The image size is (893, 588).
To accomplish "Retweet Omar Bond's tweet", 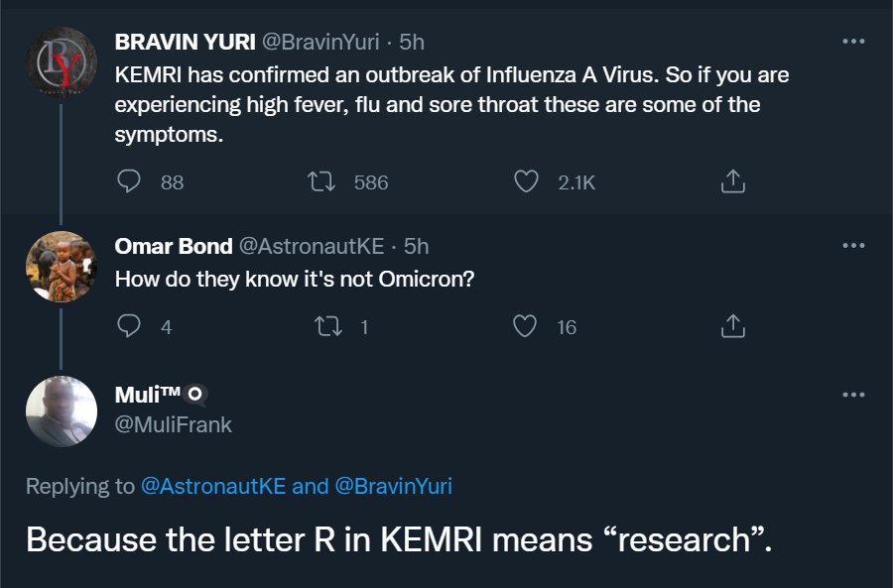I will pyautogui.click(x=328, y=326).
